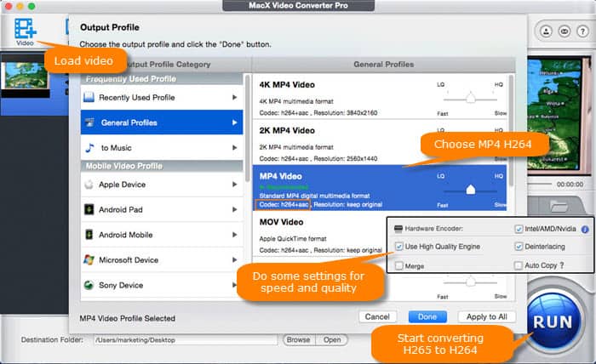
Task: Click the to Music note icon
Action: point(89,148)
